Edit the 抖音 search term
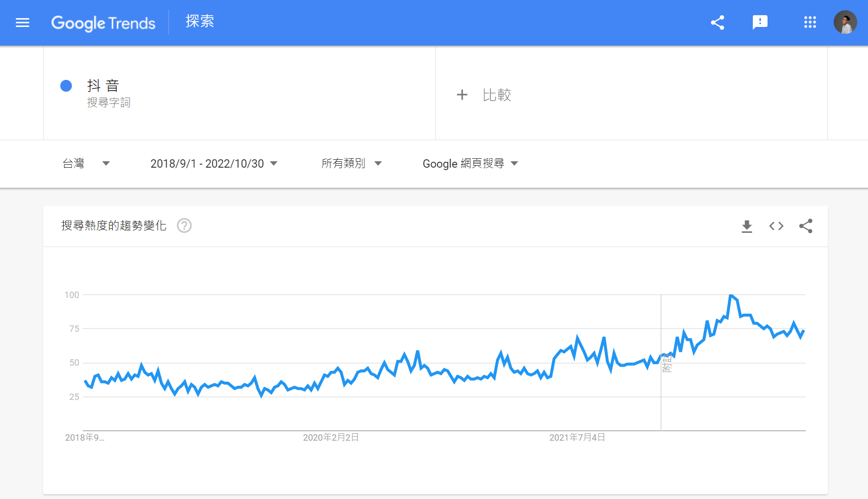Screen dimensions: 868x499 point(103,86)
